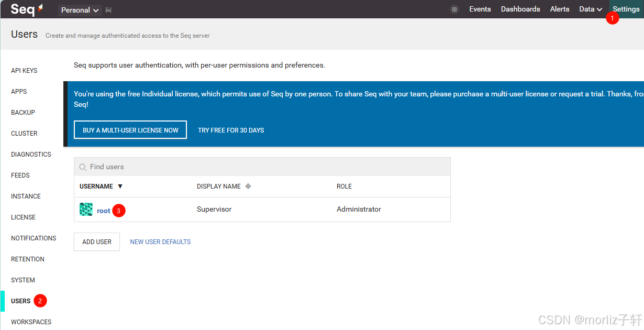Open the Alerts page
This screenshot has width=644, height=330.
tap(560, 9)
